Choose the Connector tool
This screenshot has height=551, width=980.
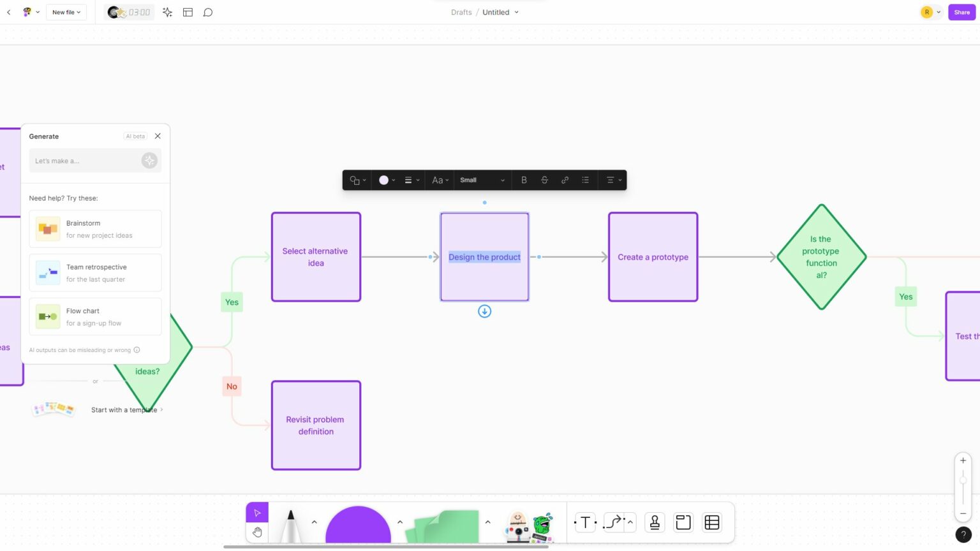(x=612, y=522)
